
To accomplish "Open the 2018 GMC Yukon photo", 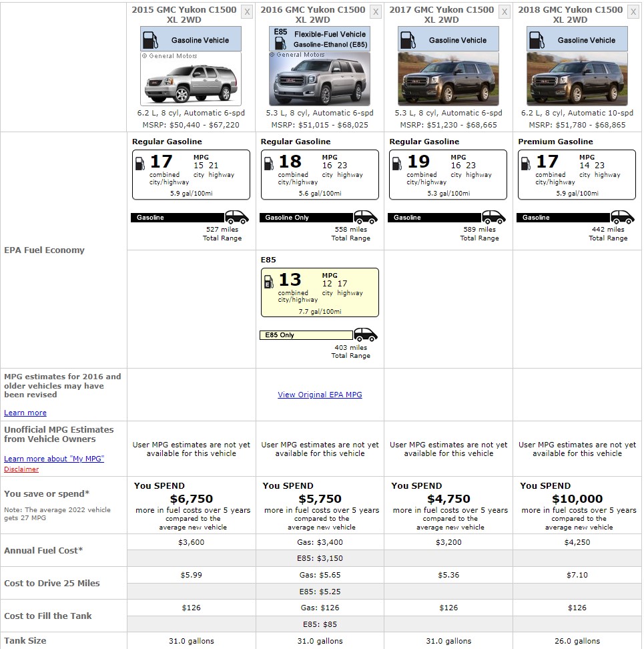I will click(577, 79).
